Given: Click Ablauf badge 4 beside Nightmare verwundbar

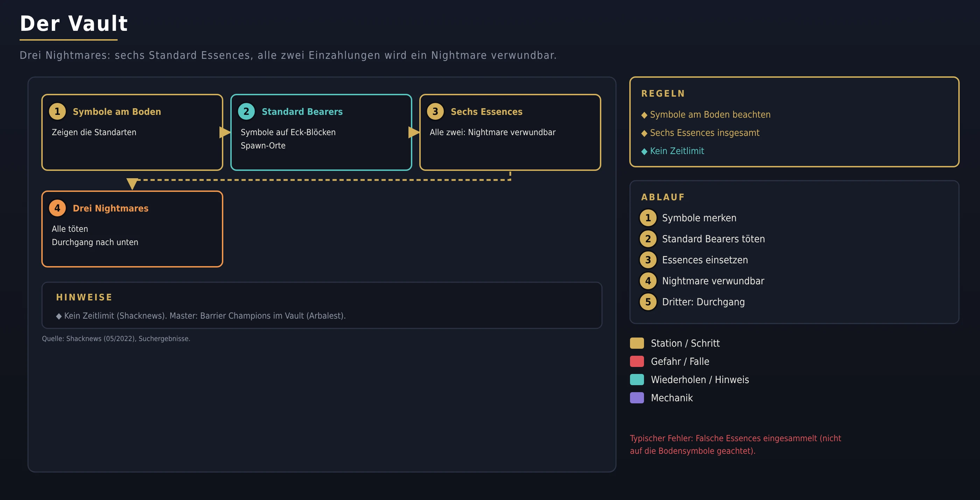Looking at the screenshot, I should click(x=648, y=281).
